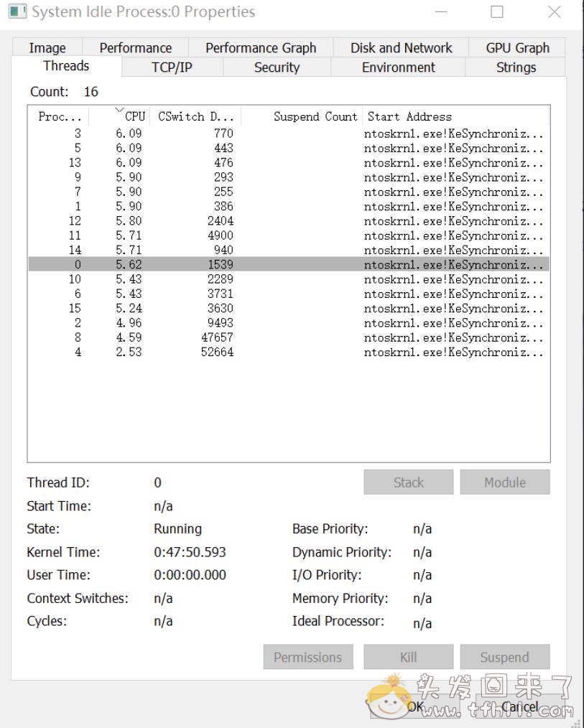Image resolution: width=584 pixels, height=728 pixels.
Task: Sort by the CSwitch Delta column header
Action: (196, 116)
